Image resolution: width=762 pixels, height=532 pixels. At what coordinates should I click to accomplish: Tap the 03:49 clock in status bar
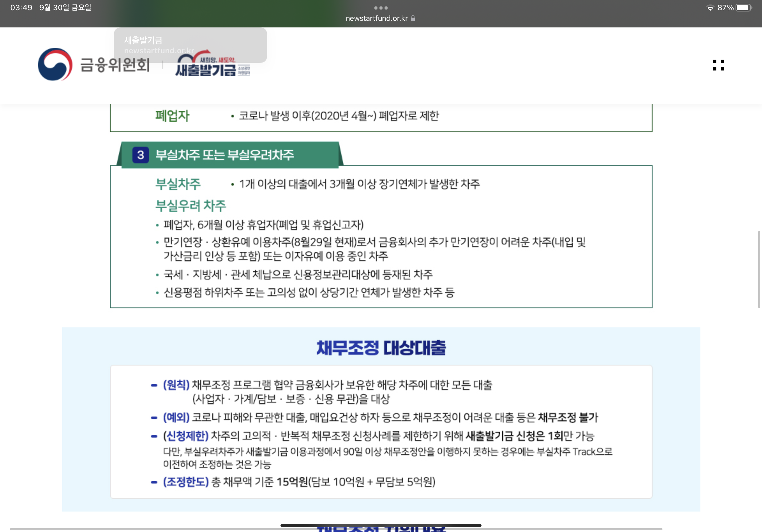click(21, 8)
